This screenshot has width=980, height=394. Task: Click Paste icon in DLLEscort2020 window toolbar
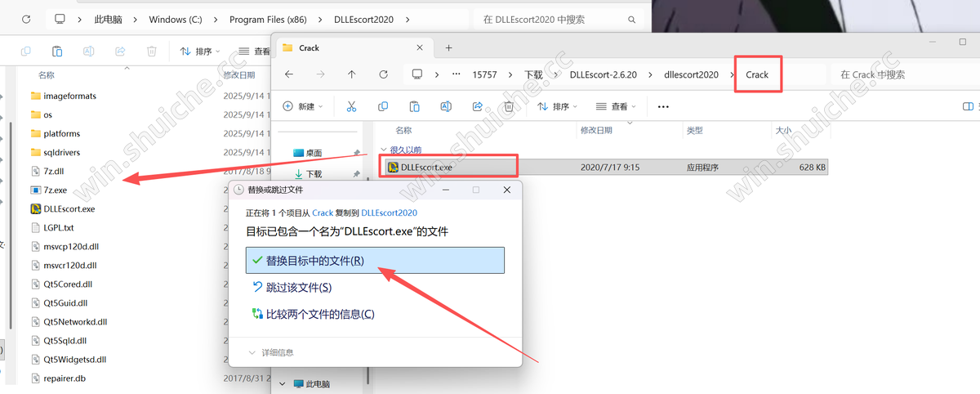click(57, 51)
